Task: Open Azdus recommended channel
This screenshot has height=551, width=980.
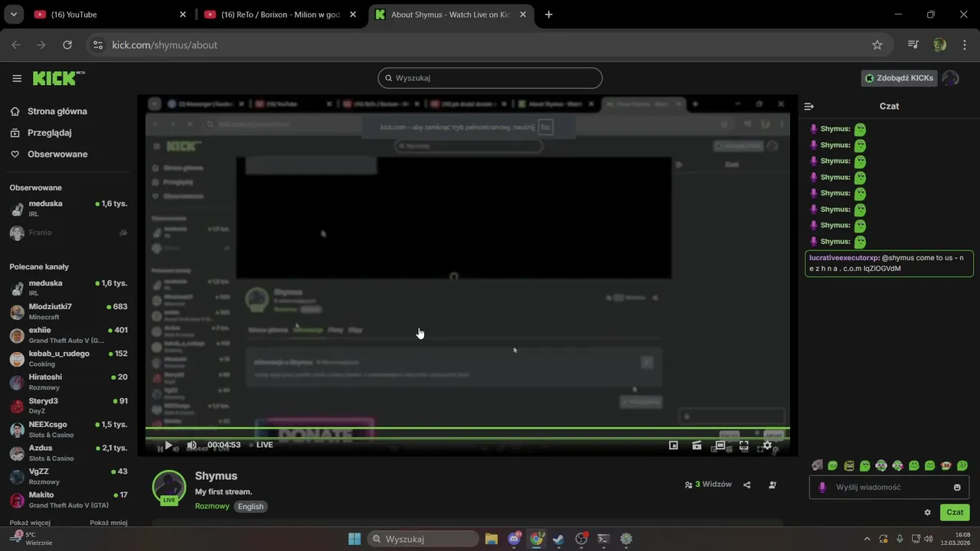Action: click(x=68, y=452)
